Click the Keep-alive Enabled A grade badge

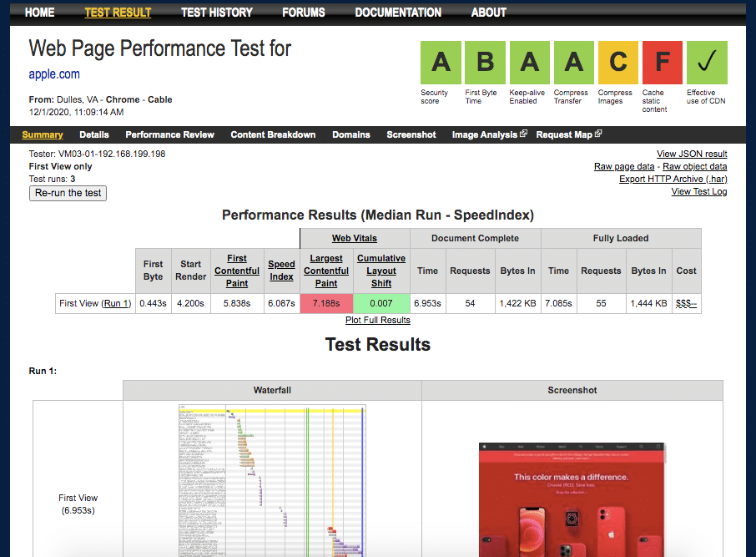[x=529, y=63]
